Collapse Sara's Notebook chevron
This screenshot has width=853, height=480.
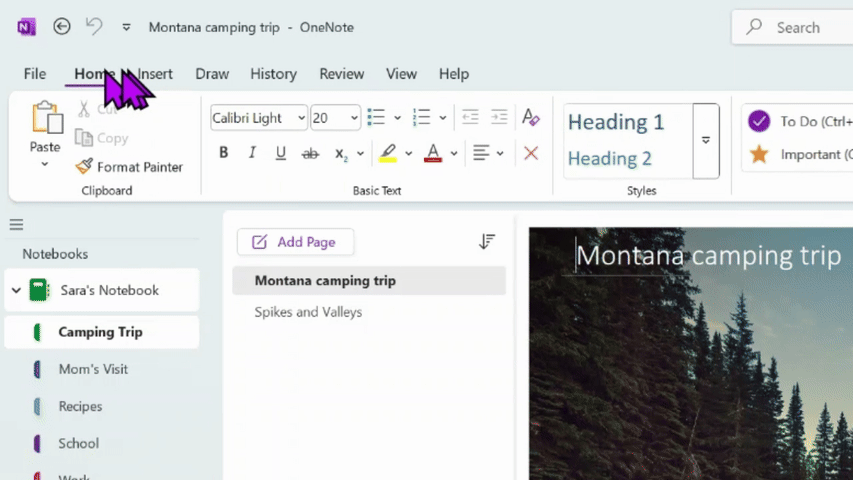click(16, 291)
